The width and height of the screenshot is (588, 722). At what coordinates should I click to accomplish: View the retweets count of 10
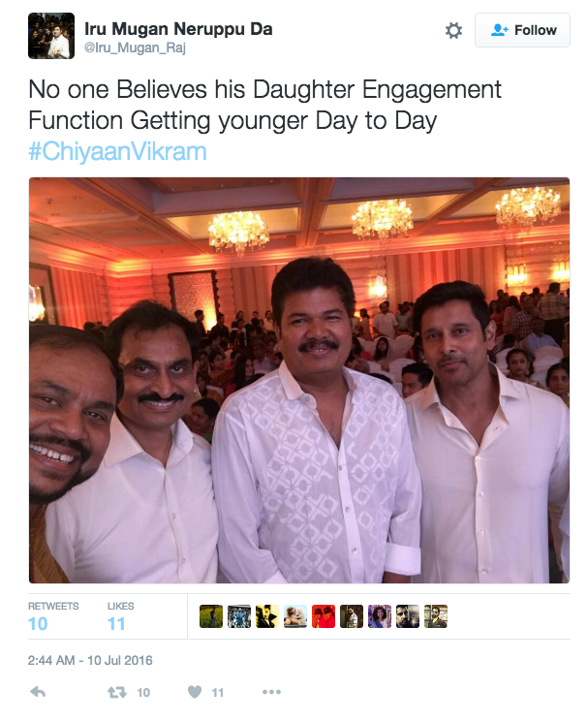[53, 616]
